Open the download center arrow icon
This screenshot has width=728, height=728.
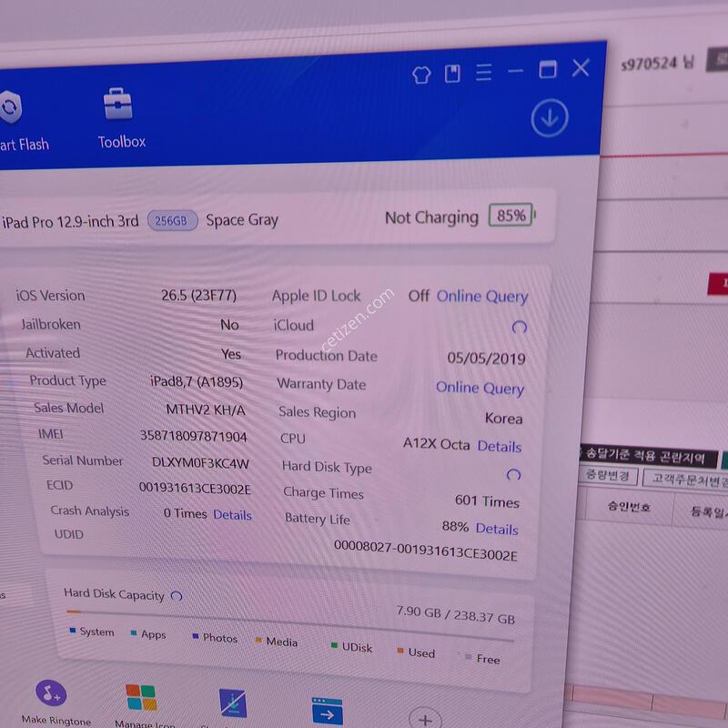tap(550, 118)
